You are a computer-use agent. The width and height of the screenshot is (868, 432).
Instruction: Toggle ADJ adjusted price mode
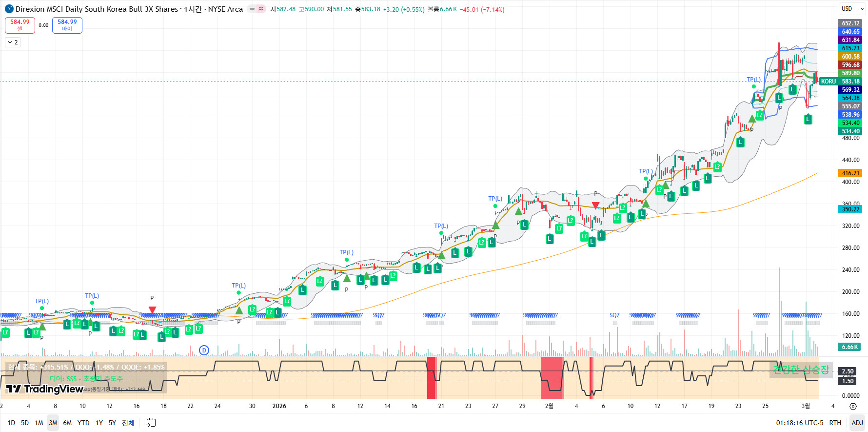coord(857,423)
